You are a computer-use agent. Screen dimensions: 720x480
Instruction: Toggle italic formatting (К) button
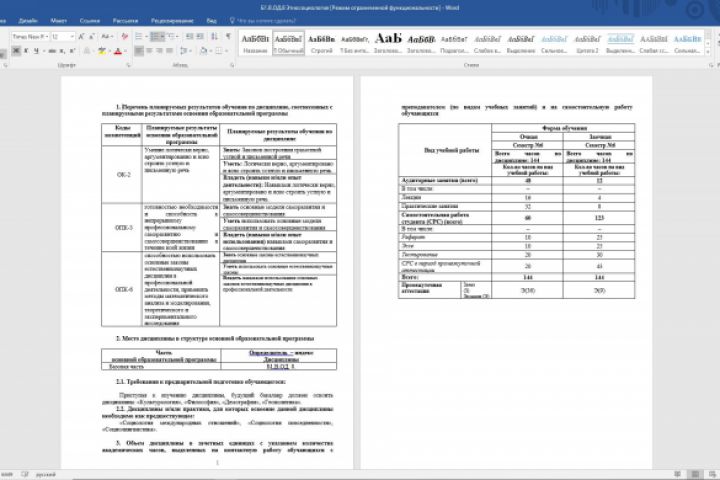pyautogui.click(x=26, y=51)
